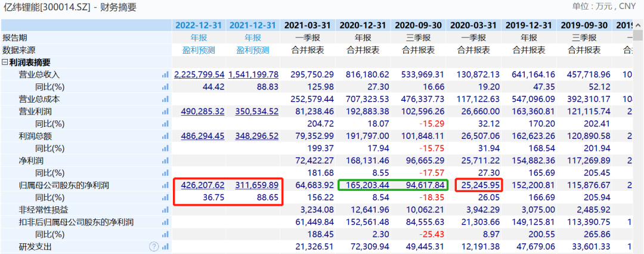Select the 2019-09-30 column header

(x=584, y=25)
